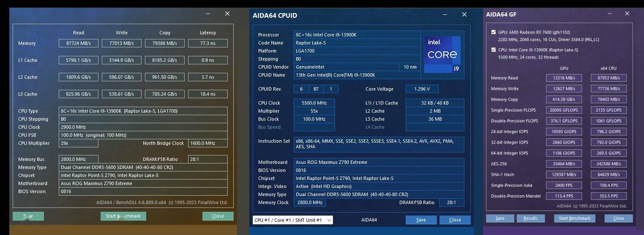Click the L1I / L1D Cache value 32 KB / 48 KB
Image resolution: width=644 pixels, height=235 pixels.
click(x=435, y=103)
